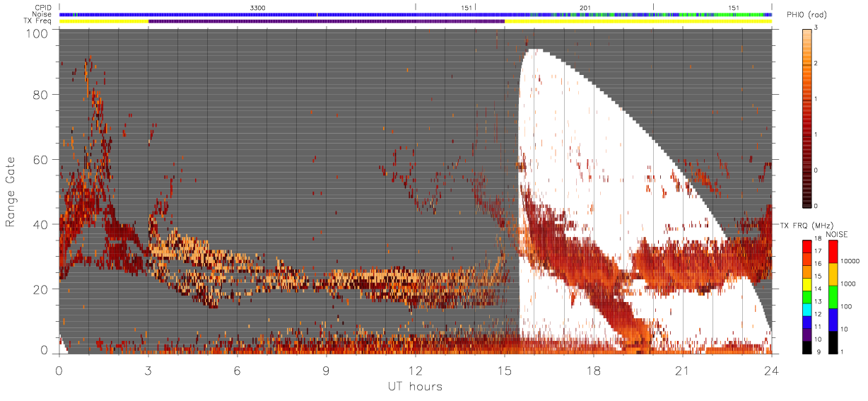Click yellow TX Freq bar segment before 3 UT
This screenshot has width=868, height=401.
coord(104,21)
